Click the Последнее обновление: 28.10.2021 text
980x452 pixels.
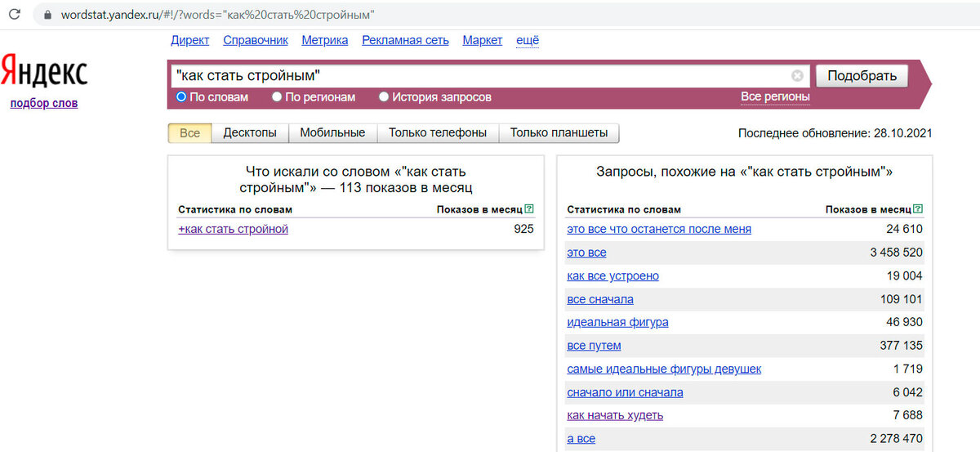click(x=835, y=132)
